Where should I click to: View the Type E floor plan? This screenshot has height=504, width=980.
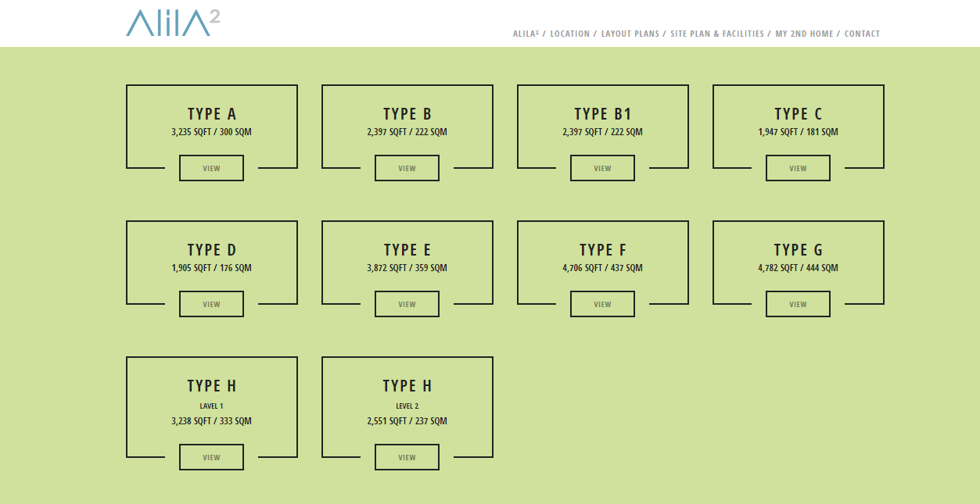point(407,304)
